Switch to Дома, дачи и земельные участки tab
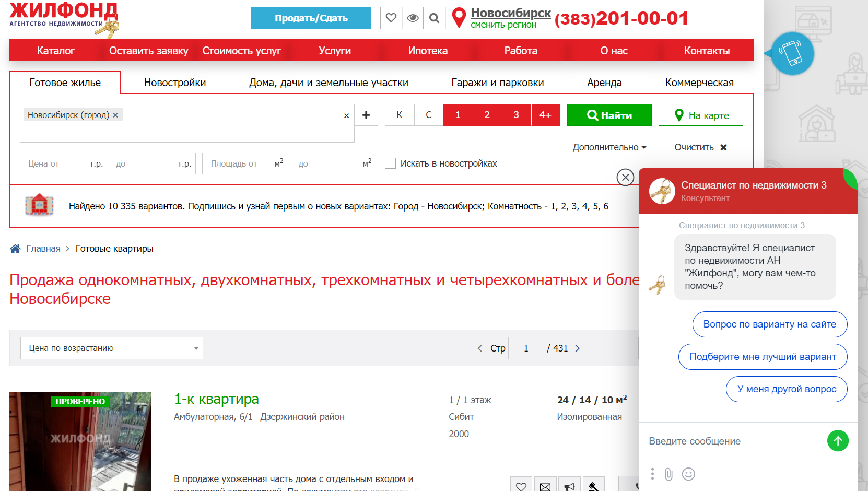Image resolution: width=868 pixels, height=491 pixels. 329,83
